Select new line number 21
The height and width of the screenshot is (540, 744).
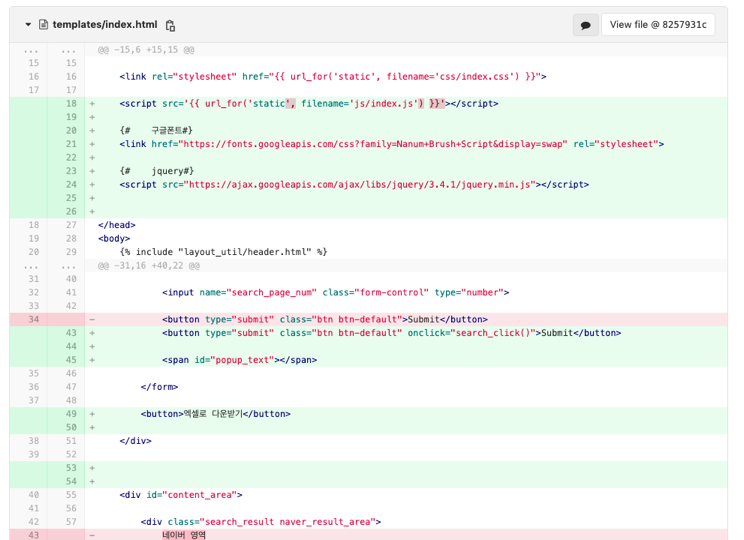pyautogui.click(x=71, y=144)
